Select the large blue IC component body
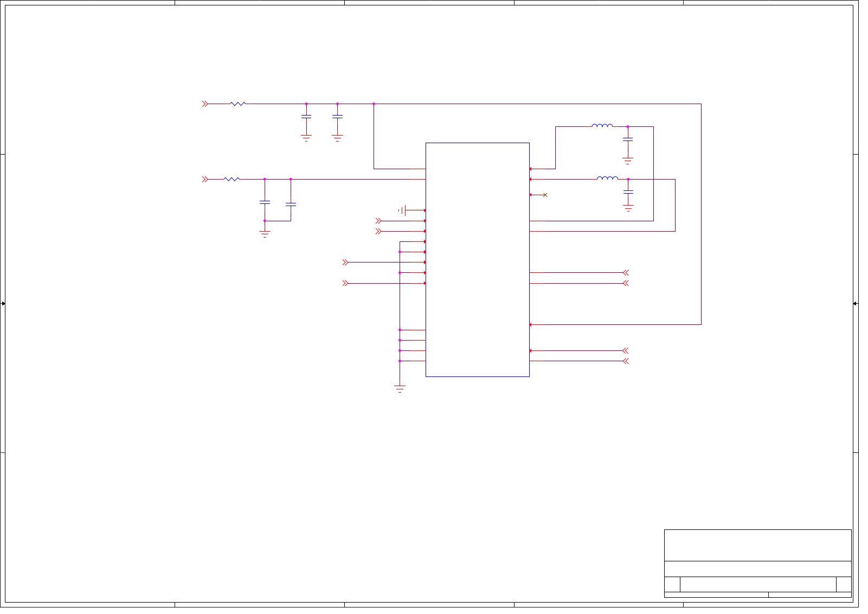The width and height of the screenshot is (868, 614). pyautogui.click(x=477, y=259)
